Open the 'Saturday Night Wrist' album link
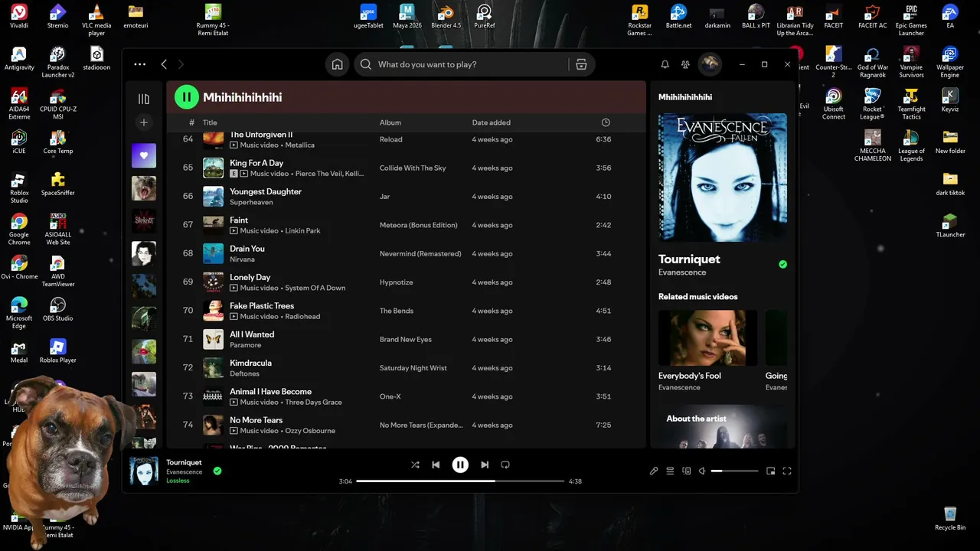980x551 pixels. point(413,368)
